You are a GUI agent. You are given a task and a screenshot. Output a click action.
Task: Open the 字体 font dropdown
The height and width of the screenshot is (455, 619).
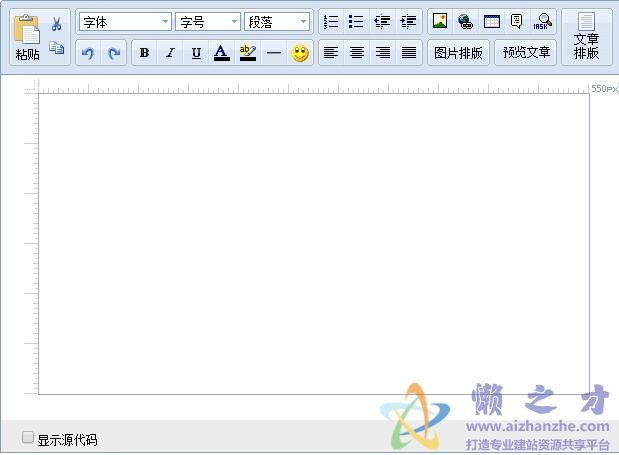(x=125, y=22)
